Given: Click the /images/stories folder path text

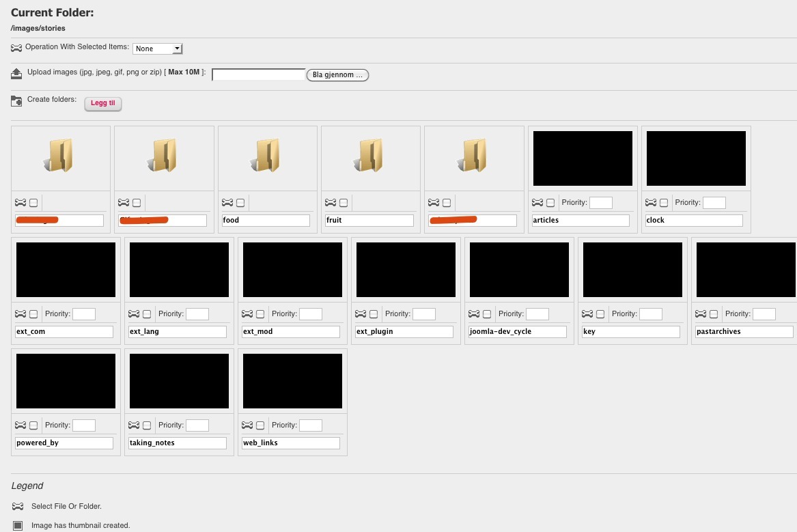Looking at the screenshot, I should [38, 29].
